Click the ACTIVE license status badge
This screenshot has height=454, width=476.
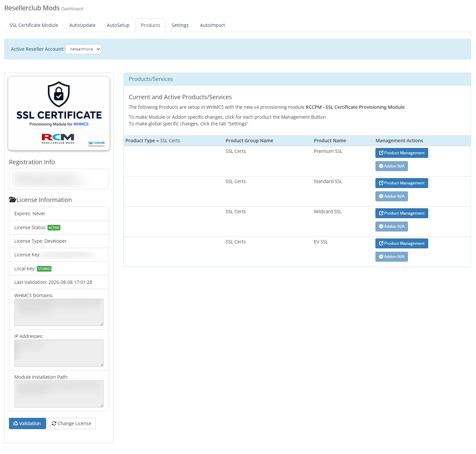(x=54, y=227)
